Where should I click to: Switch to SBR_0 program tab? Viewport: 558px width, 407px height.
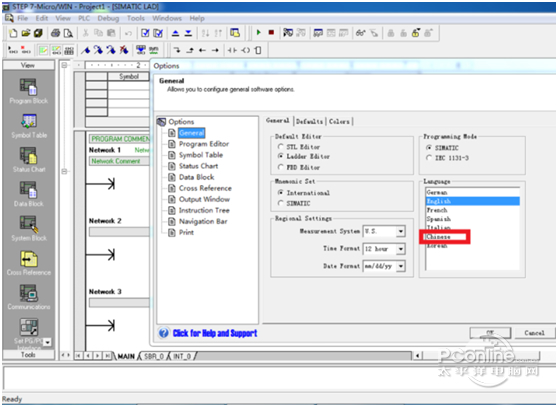click(x=153, y=356)
